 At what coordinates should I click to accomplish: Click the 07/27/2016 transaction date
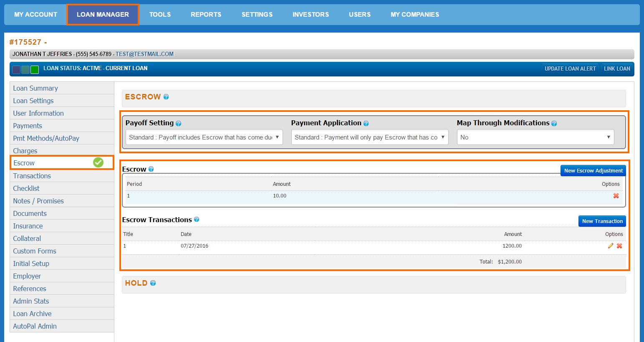point(194,246)
